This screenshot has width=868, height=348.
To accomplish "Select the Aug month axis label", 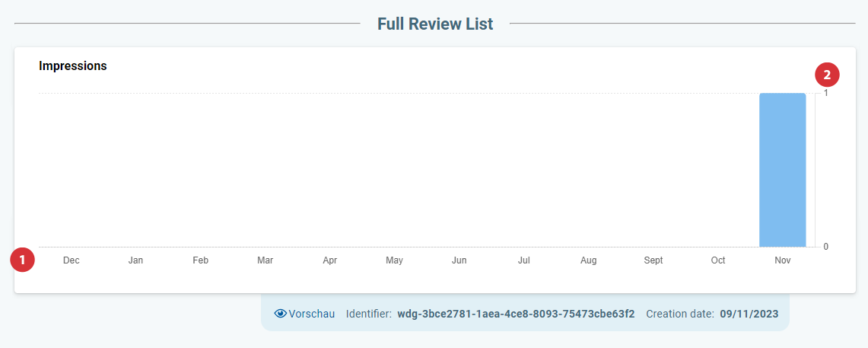I will pos(589,260).
